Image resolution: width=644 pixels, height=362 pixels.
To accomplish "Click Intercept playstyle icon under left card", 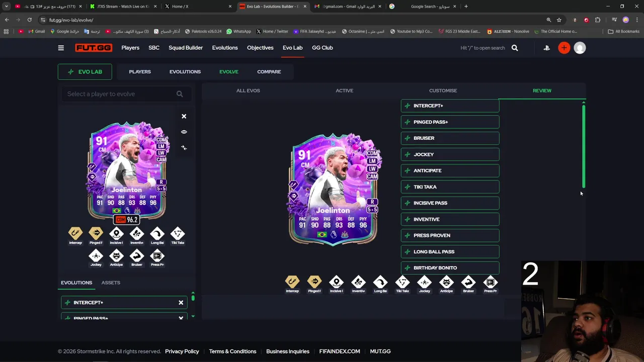I will pyautogui.click(x=75, y=234).
